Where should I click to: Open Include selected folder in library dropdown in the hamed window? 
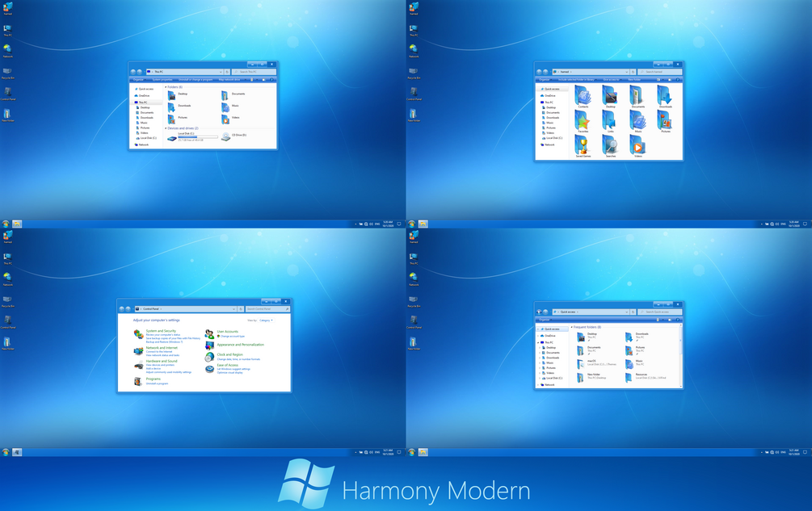(x=578, y=80)
